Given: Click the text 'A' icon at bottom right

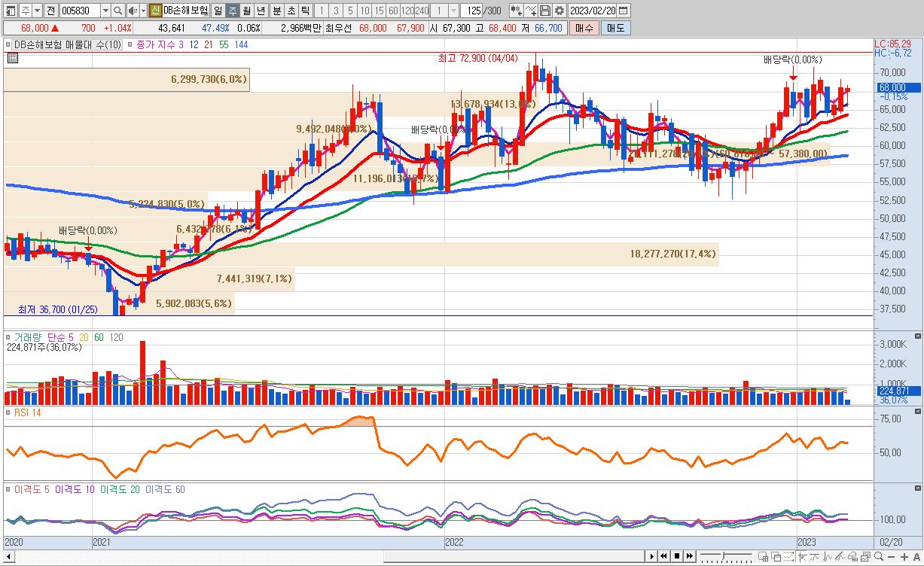Looking at the screenshot, I should coord(915,556).
